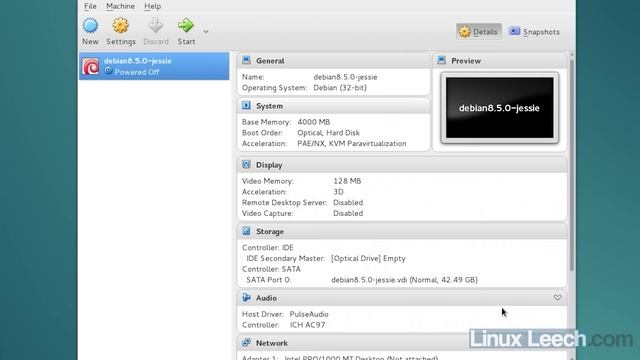Click the Video Memory 128 MB value
The width and height of the screenshot is (640, 360).
click(x=347, y=181)
